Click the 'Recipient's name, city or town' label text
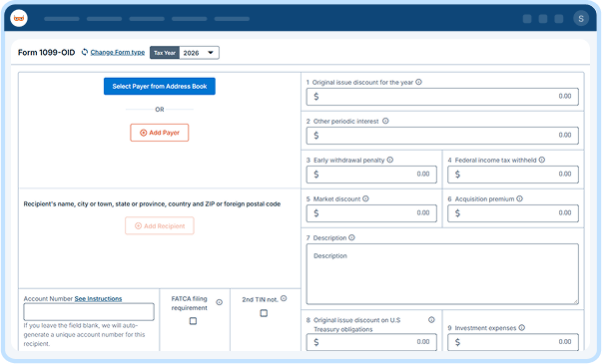The image size is (602, 364). (152, 204)
